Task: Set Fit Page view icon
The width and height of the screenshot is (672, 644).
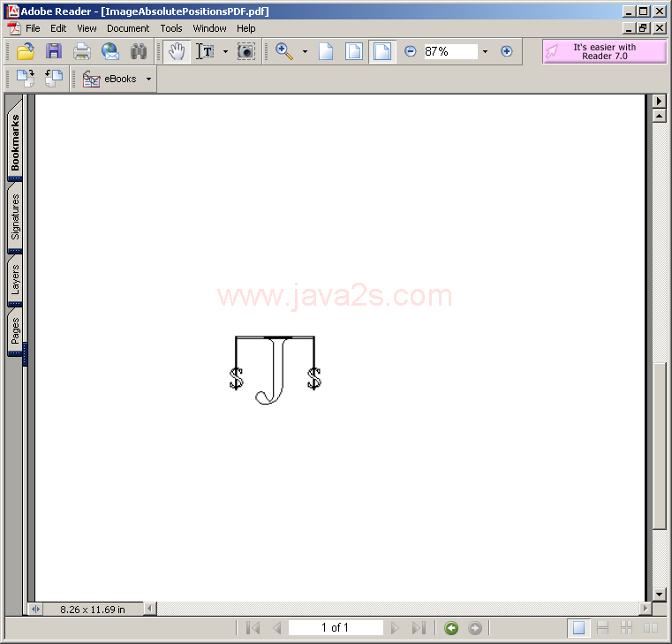Action: pyautogui.click(x=353, y=52)
